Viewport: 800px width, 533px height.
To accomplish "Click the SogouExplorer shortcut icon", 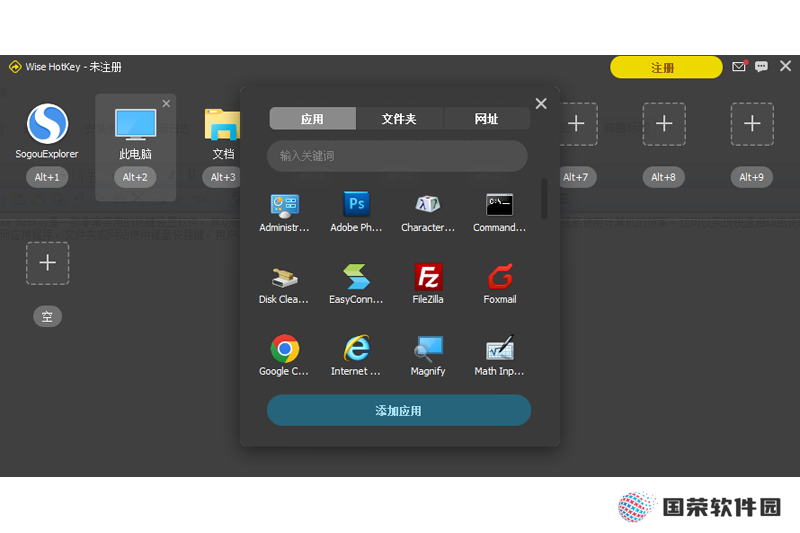I will tap(47, 124).
